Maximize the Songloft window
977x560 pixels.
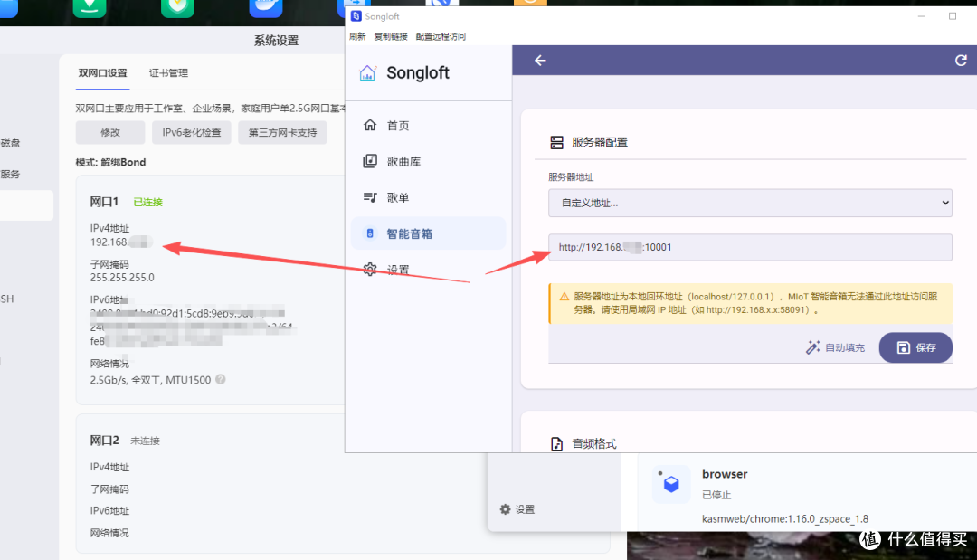pyautogui.click(x=953, y=16)
